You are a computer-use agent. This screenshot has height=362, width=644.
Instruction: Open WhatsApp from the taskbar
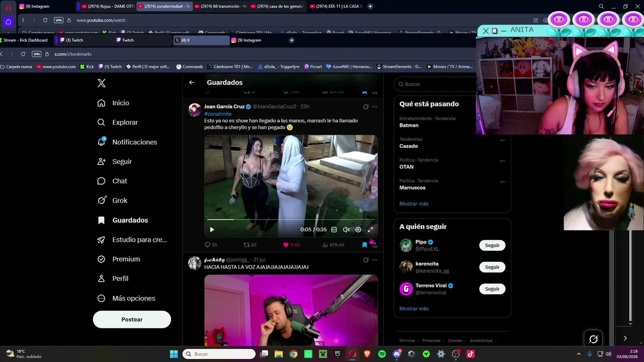click(x=308, y=354)
